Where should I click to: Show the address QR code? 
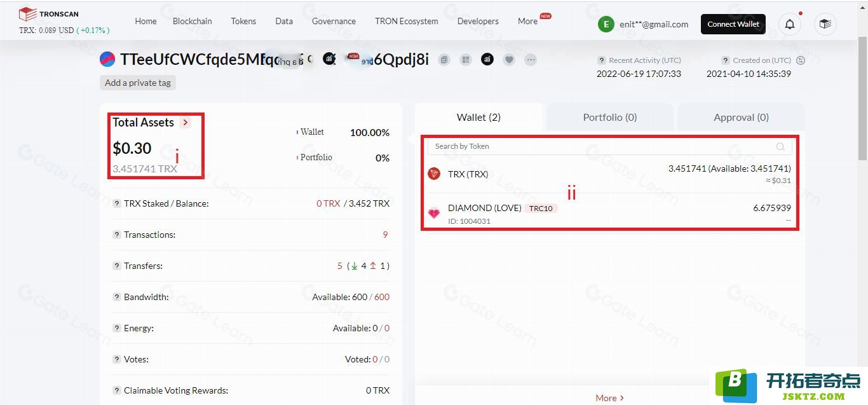coord(466,60)
